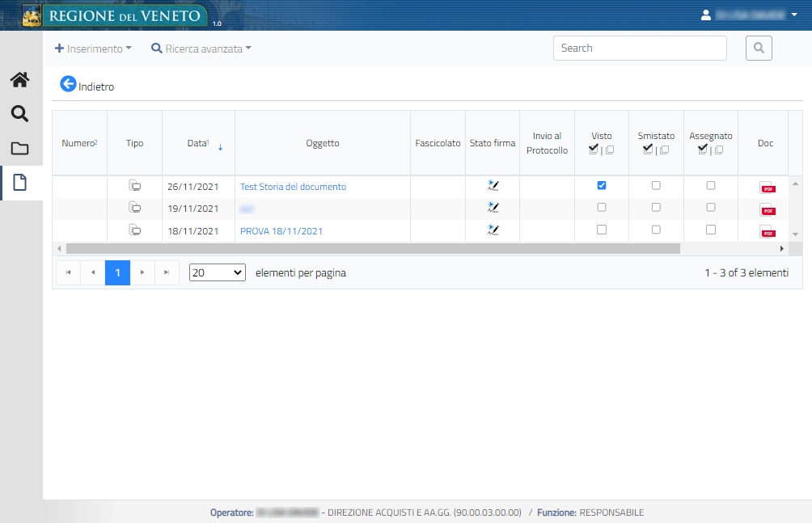Open signature status icon for 19/11/2021 row

coord(493,207)
